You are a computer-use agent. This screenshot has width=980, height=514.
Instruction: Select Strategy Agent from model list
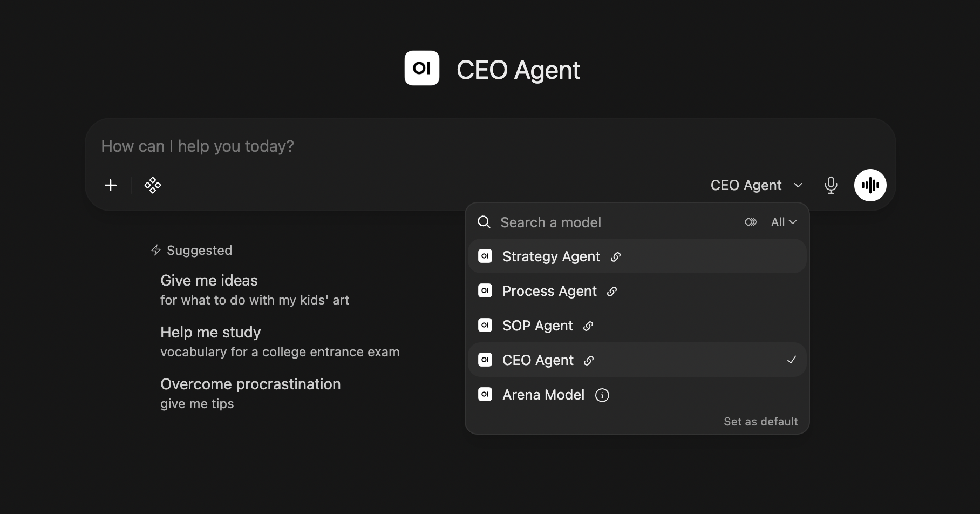(637, 256)
